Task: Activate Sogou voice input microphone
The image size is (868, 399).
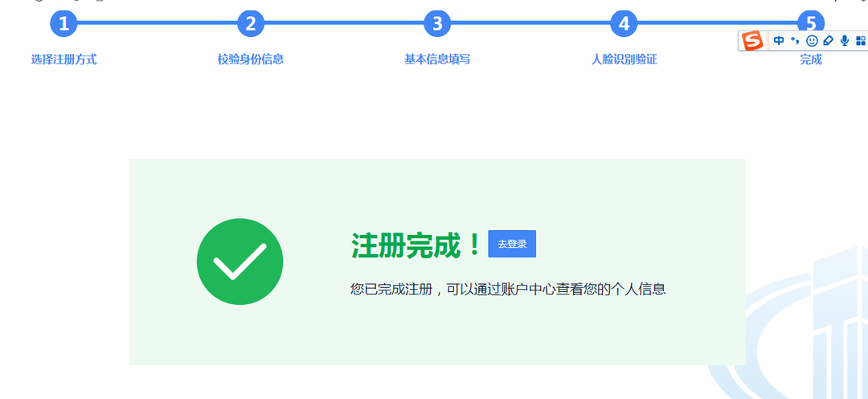Action: [x=844, y=40]
